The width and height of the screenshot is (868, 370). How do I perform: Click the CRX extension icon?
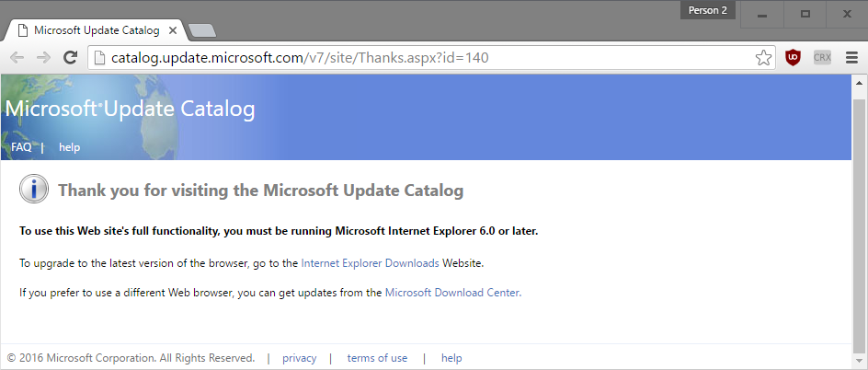822,58
